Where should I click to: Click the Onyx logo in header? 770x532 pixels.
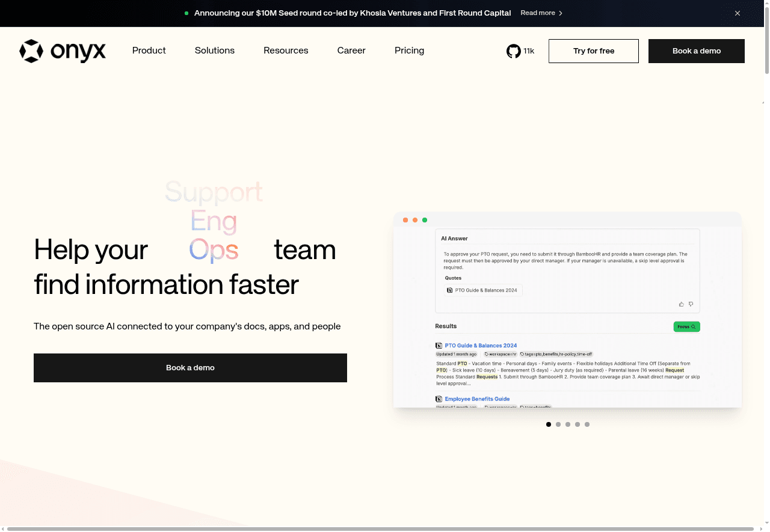pyautogui.click(x=63, y=51)
